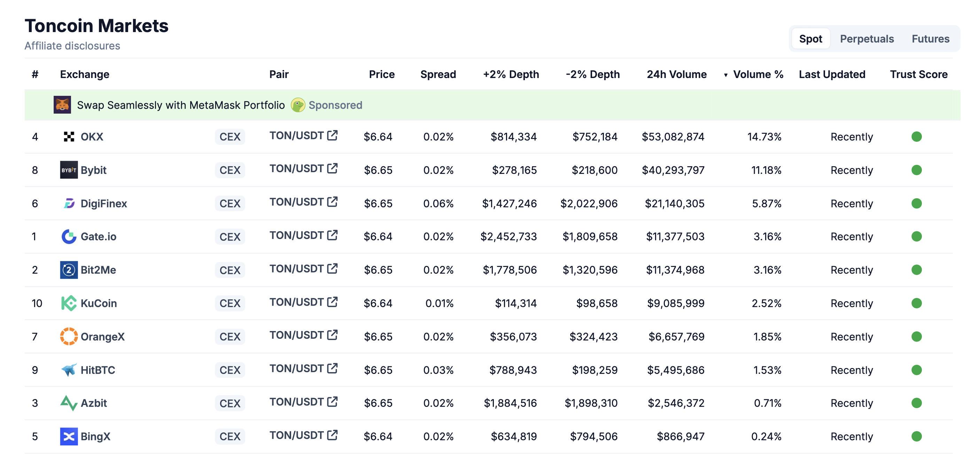This screenshot has height=460, width=980.
Task: Click the CoinGecko Sponsored gecko icon
Action: pyautogui.click(x=298, y=105)
